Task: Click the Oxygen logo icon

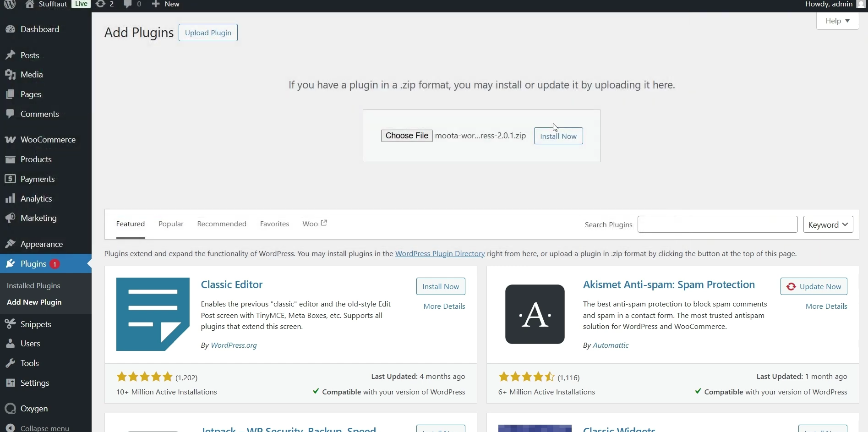Action: [10, 409]
